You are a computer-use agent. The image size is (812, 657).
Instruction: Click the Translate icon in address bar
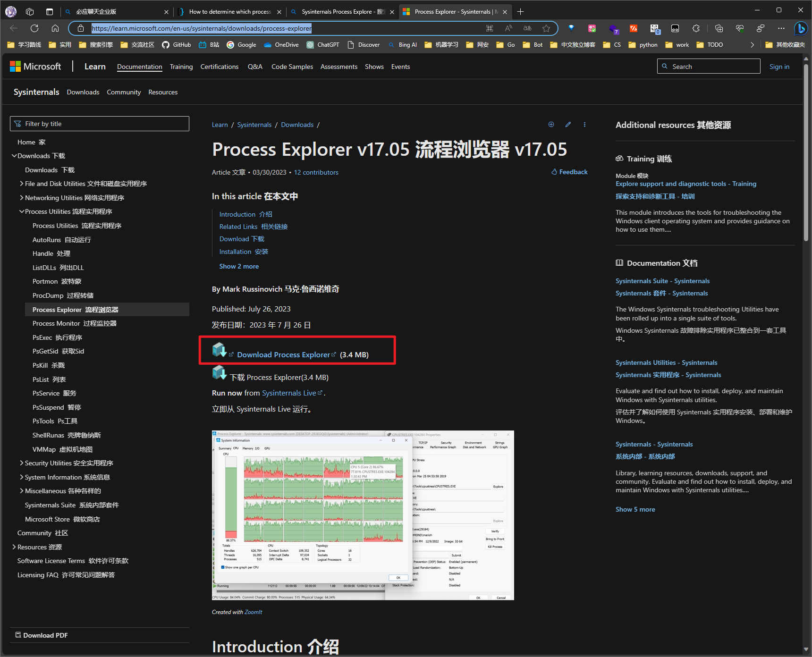tap(527, 28)
